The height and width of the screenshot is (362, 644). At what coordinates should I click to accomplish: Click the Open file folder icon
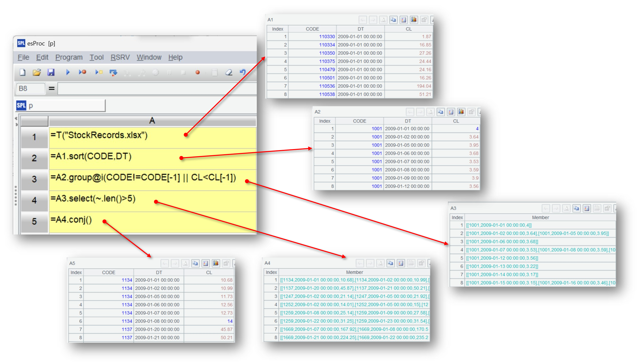37,72
